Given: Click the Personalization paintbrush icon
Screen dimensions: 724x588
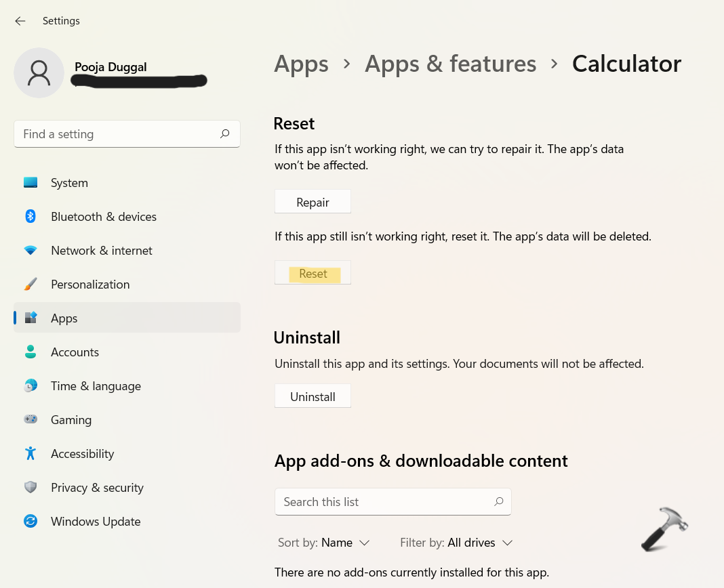Looking at the screenshot, I should point(31,285).
